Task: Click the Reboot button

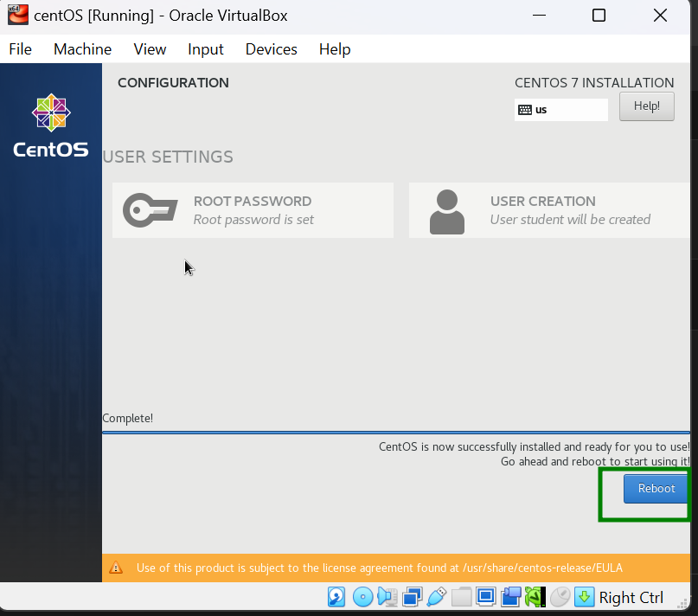Action: pyautogui.click(x=656, y=489)
